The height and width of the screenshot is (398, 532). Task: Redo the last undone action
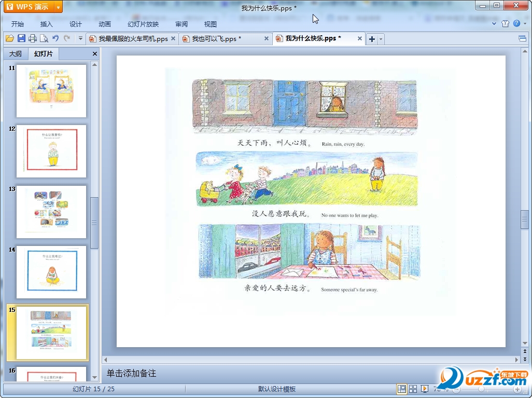pyautogui.click(x=67, y=38)
